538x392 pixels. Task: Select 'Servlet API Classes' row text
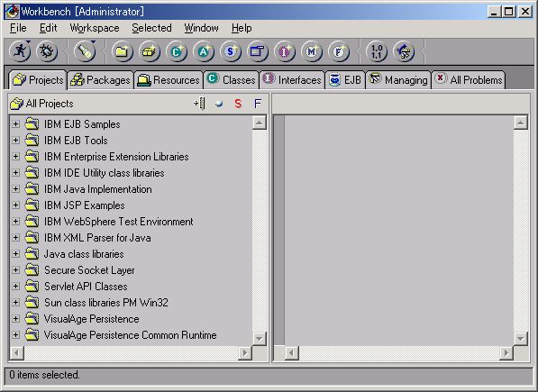point(86,287)
